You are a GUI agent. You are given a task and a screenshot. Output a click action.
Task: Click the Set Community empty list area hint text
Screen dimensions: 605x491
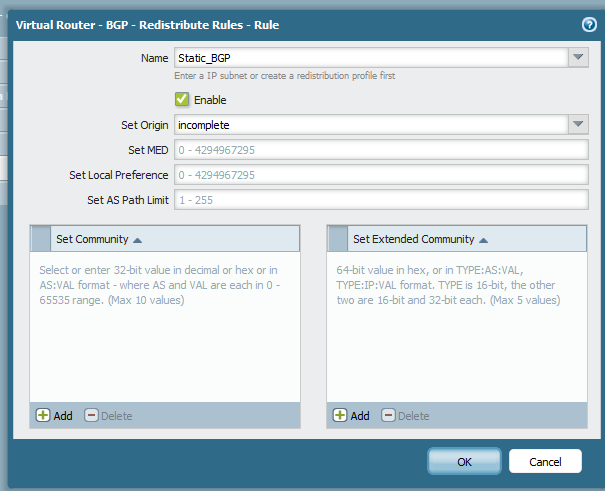[x=159, y=285]
